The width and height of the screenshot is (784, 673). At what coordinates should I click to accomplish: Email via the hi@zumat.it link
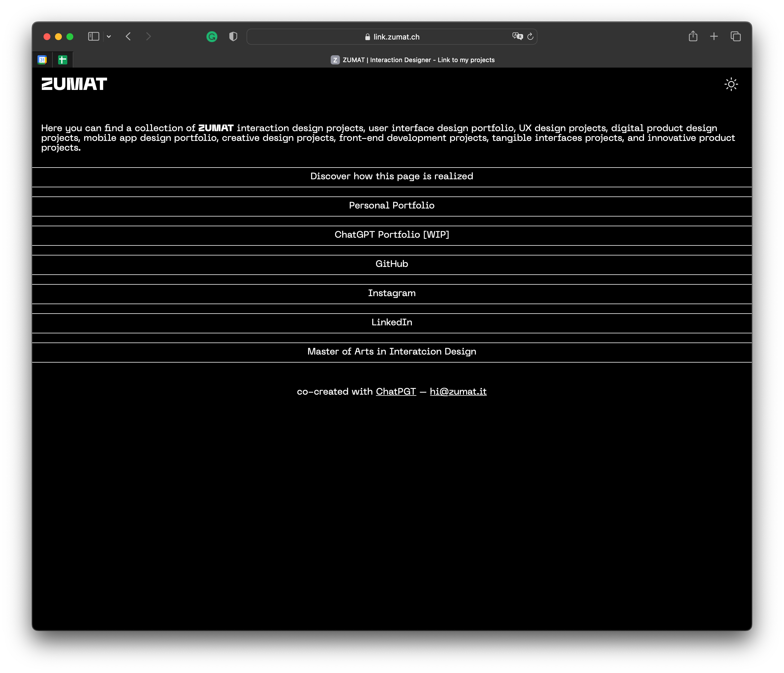pyautogui.click(x=458, y=391)
